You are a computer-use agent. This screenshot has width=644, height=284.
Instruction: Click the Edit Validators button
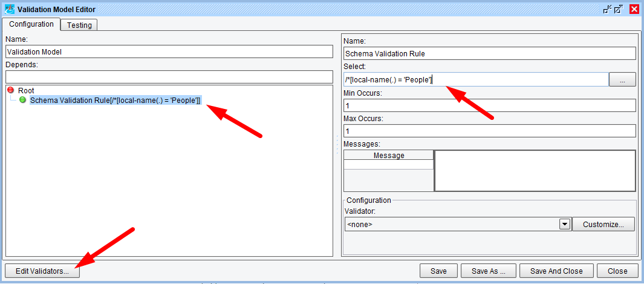pyautogui.click(x=42, y=271)
